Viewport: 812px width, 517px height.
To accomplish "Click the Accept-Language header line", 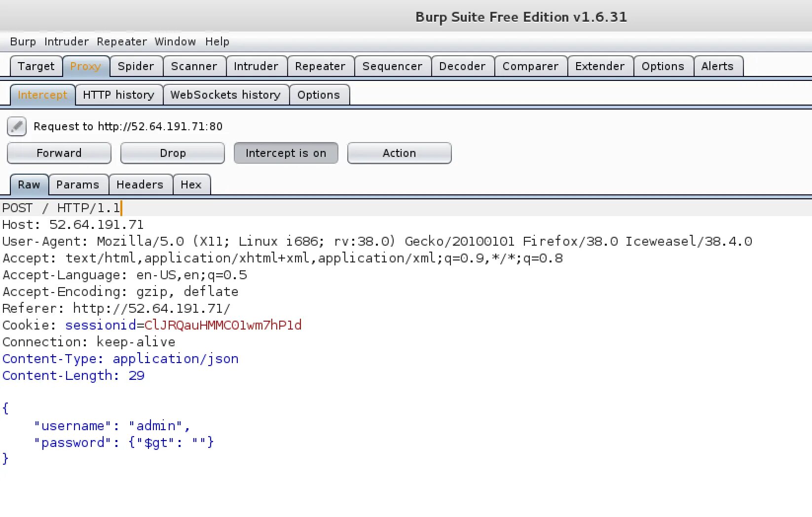I will coord(125,275).
